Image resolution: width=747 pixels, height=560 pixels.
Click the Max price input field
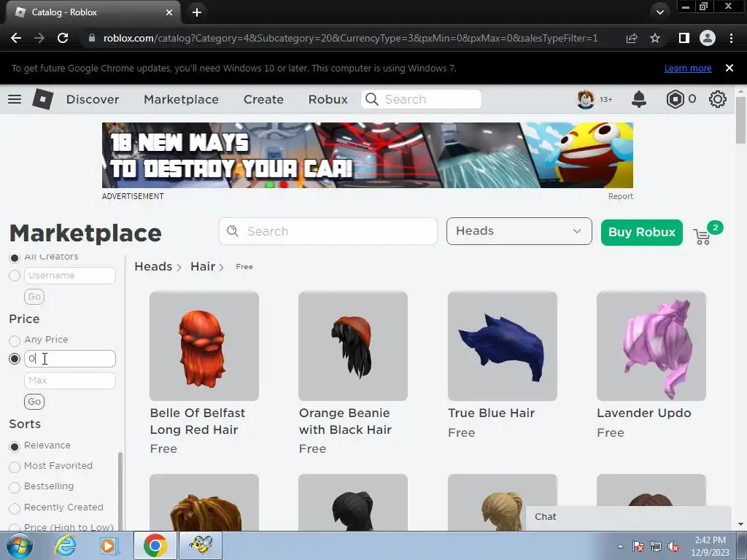point(69,381)
